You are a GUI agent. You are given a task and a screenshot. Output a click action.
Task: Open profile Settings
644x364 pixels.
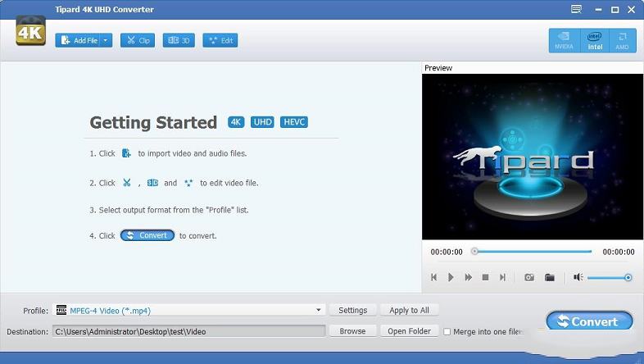353,310
